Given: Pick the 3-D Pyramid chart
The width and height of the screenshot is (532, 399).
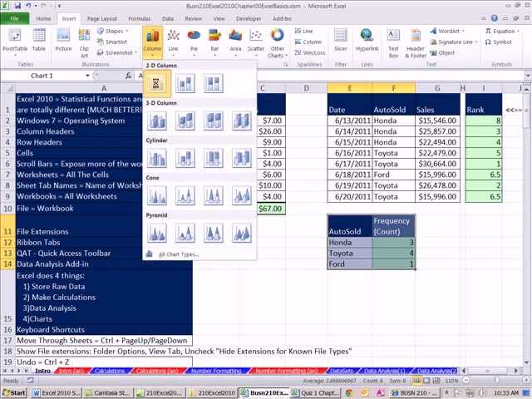Looking at the screenshot, I should click(x=242, y=233).
